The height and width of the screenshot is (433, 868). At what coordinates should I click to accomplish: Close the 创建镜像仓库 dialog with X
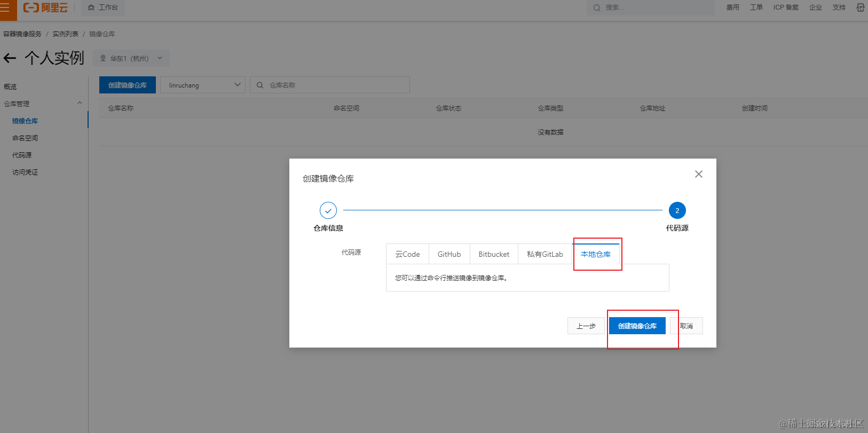pos(698,174)
